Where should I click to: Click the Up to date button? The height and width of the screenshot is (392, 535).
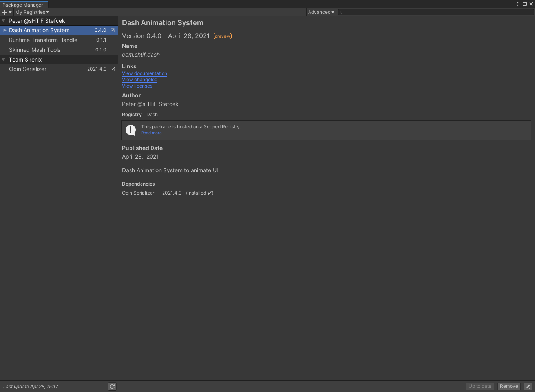click(480, 386)
